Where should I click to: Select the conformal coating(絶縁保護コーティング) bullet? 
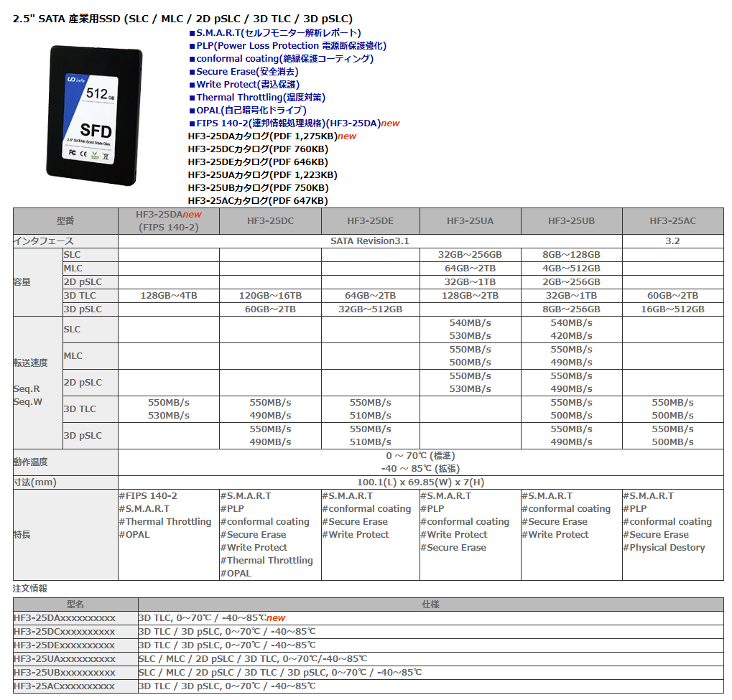pyautogui.click(x=281, y=59)
